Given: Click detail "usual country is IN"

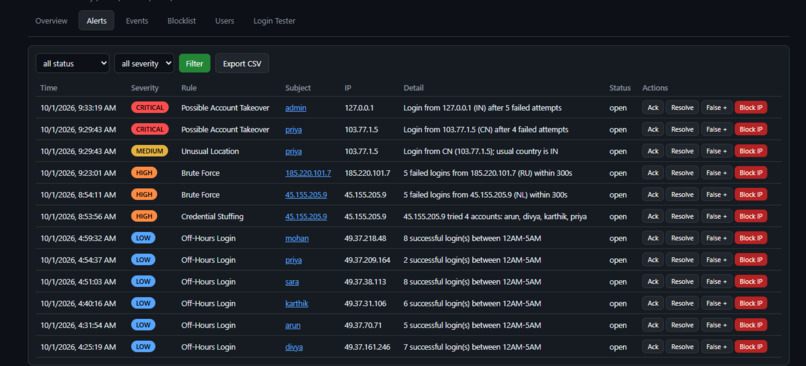Looking at the screenshot, I should click(x=528, y=152).
